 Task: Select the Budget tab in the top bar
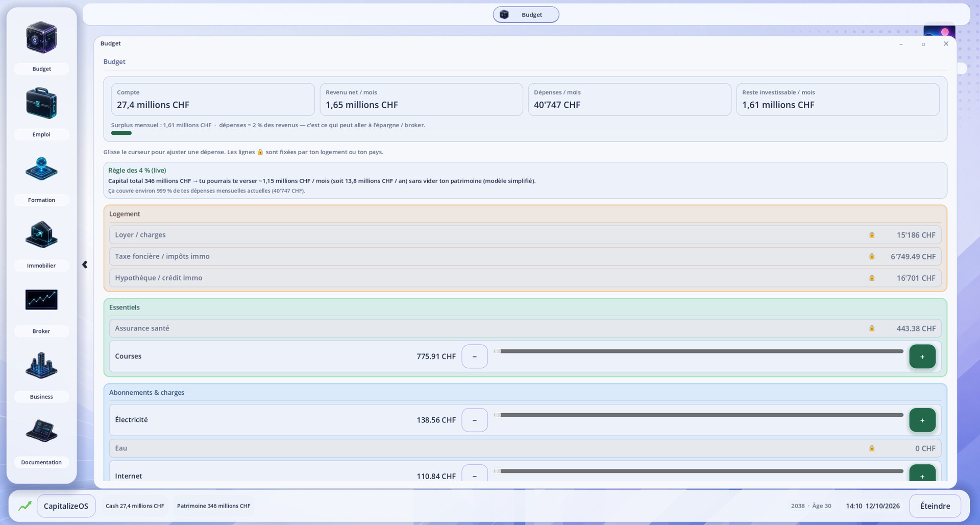coord(526,15)
